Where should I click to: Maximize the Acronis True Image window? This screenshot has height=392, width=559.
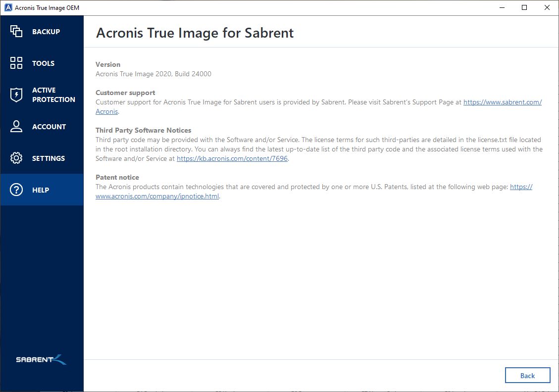(x=524, y=7)
